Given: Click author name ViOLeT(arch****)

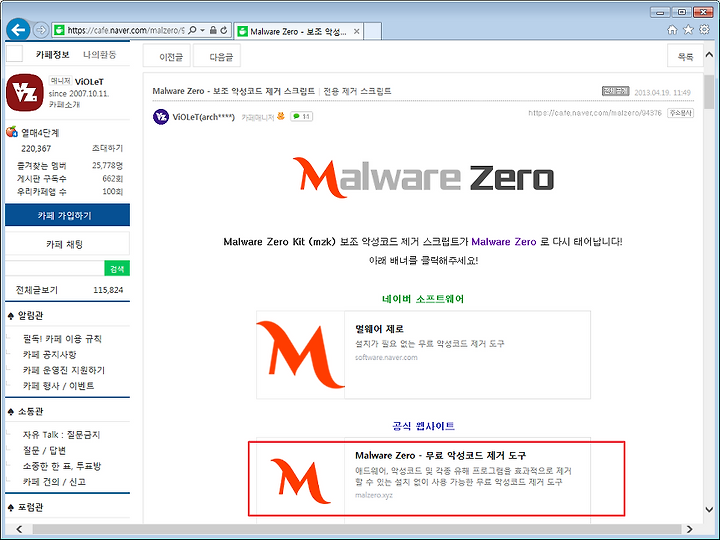Looking at the screenshot, I should (203, 117).
